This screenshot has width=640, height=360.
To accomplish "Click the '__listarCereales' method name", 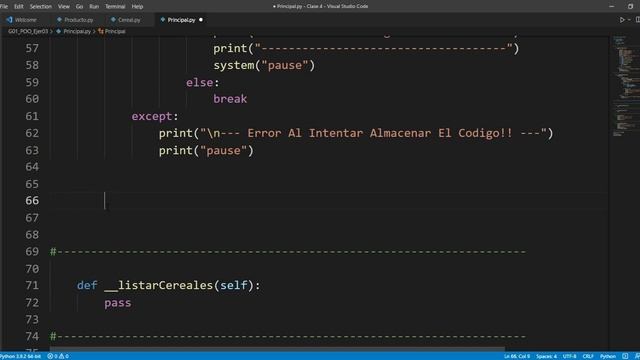I will point(158,285).
